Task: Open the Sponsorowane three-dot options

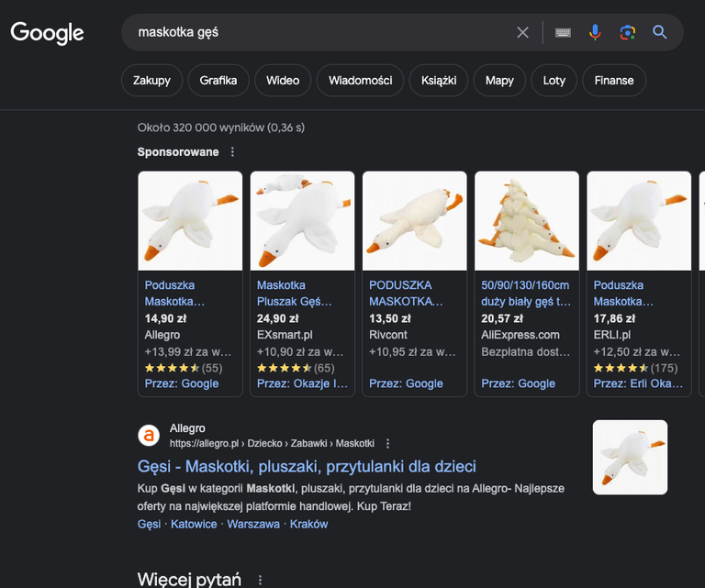Action: coord(232,152)
